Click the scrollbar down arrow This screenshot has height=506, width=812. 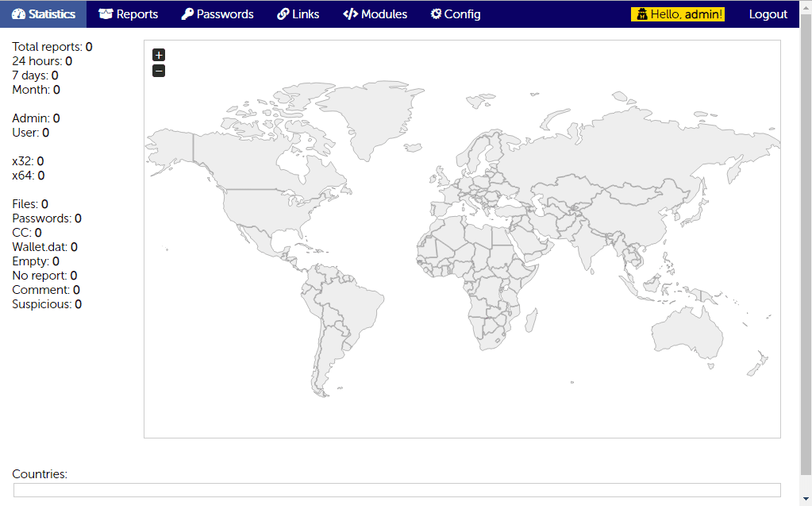(x=806, y=500)
